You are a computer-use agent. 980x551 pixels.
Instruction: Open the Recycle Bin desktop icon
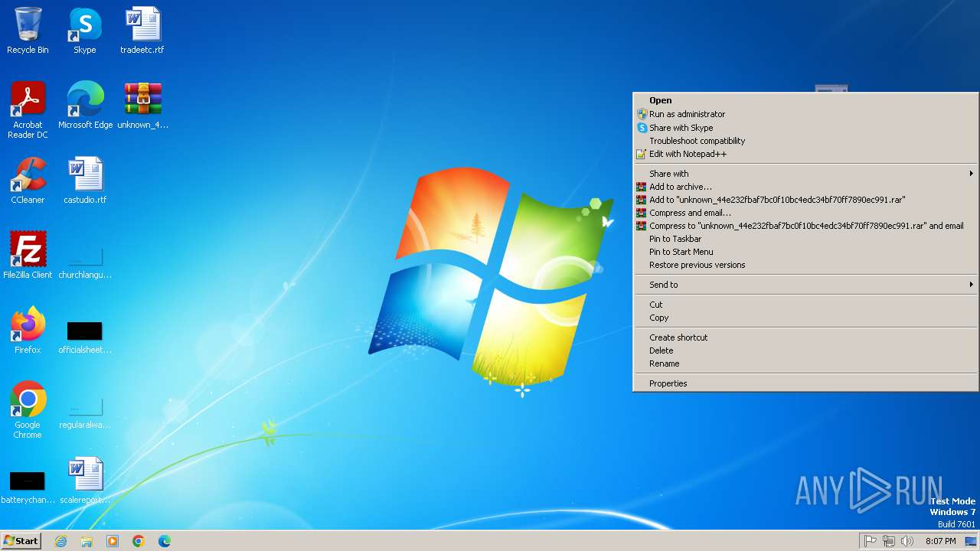click(x=28, y=31)
